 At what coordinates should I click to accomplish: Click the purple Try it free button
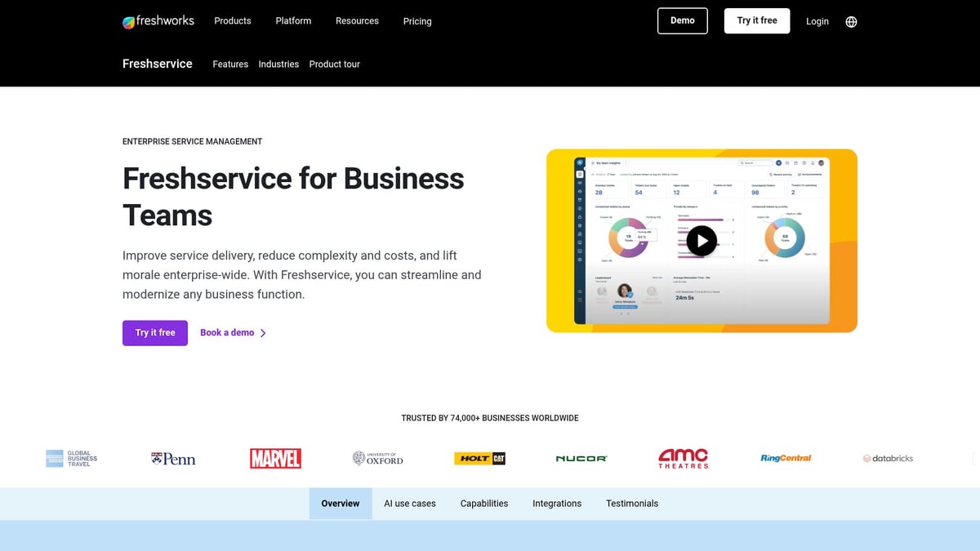tap(155, 333)
